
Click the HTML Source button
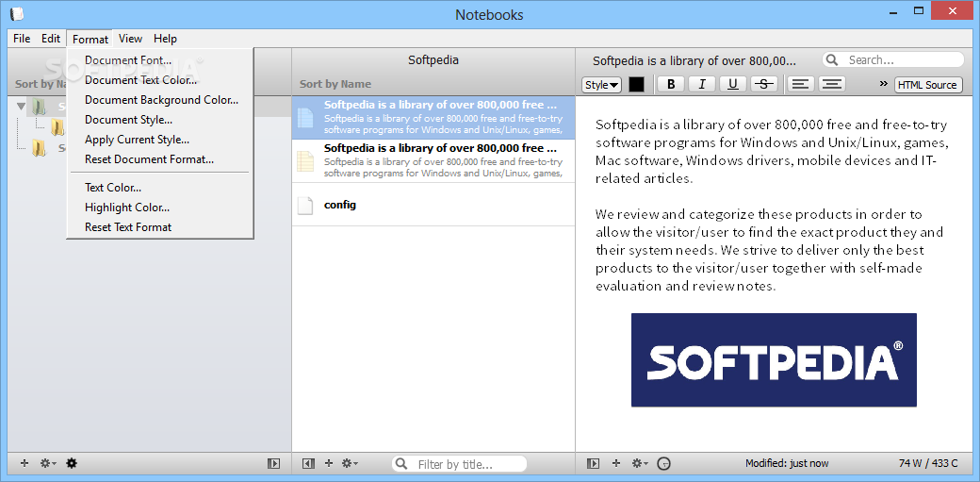[927, 85]
